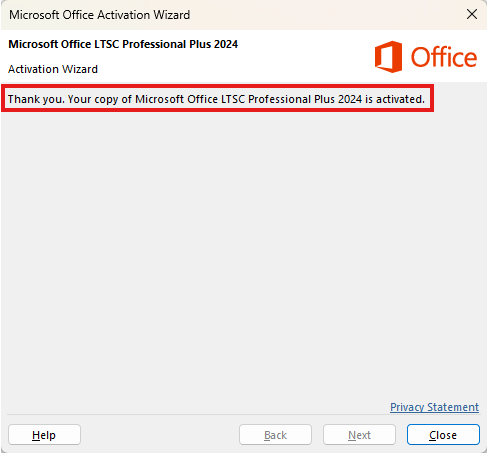Click the "Activation Wizard" subtitle text
Screen dimensions: 487x453
pos(53,69)
